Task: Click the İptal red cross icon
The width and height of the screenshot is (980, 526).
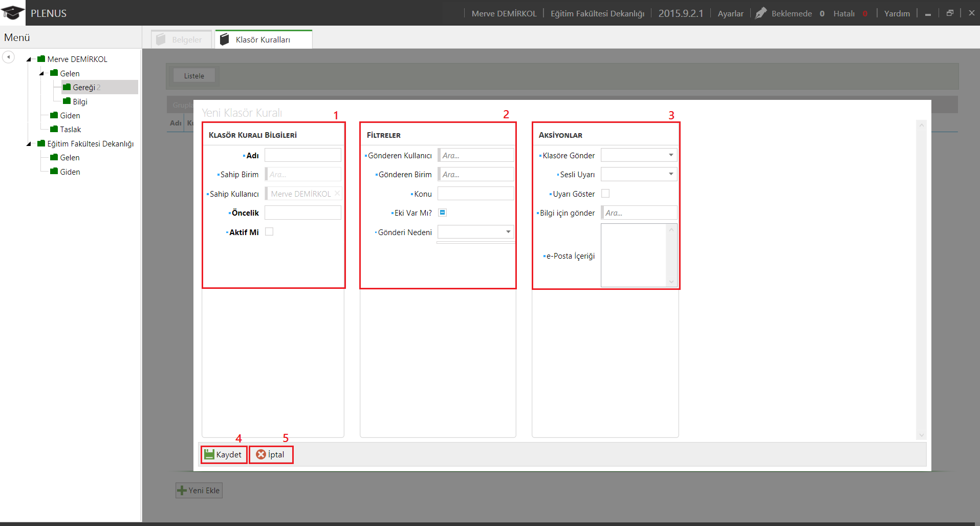Action: (x=261, y=454)
